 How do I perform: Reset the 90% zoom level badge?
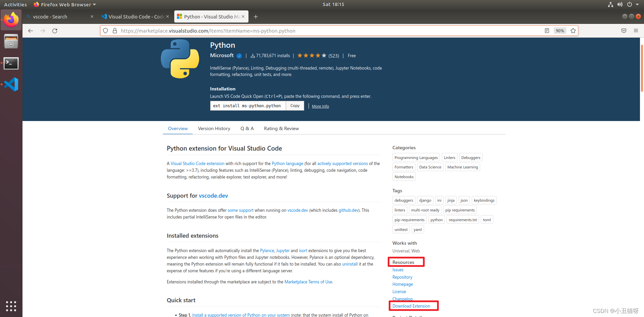click(x=560, y=31)
